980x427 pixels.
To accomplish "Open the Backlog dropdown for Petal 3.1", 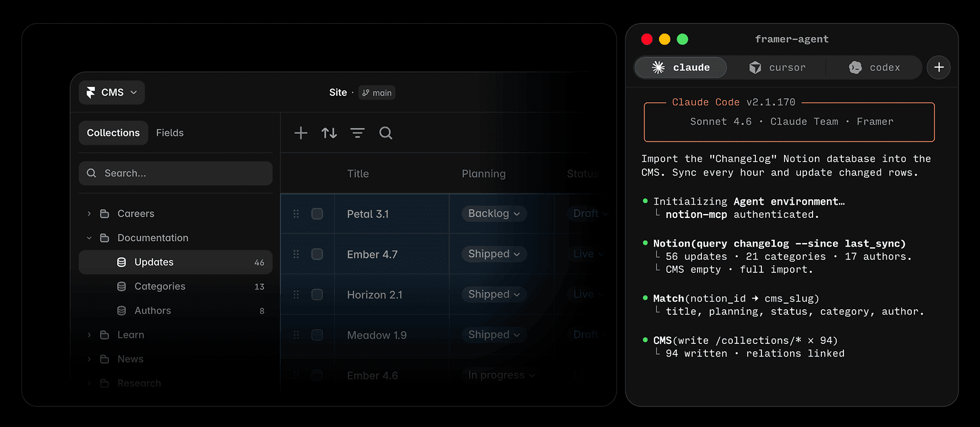I will point(494,214).
